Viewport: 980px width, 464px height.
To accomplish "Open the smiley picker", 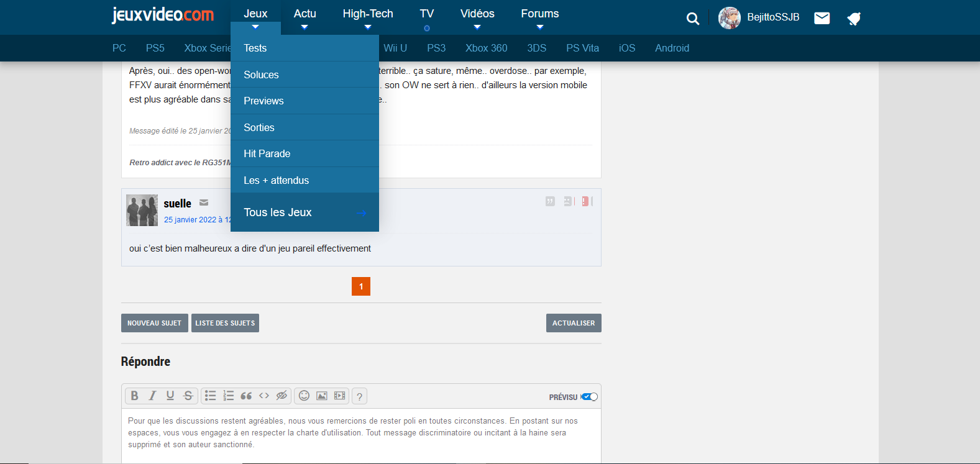I will tap(304, 396).
